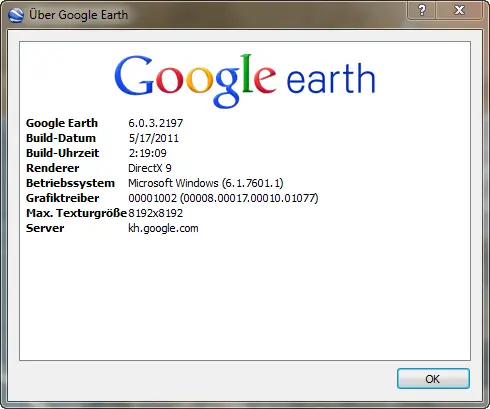This screenshot has width=490, height=409.
Task: Click the Über Google Earth title text
Action: [x=79, y=15]
